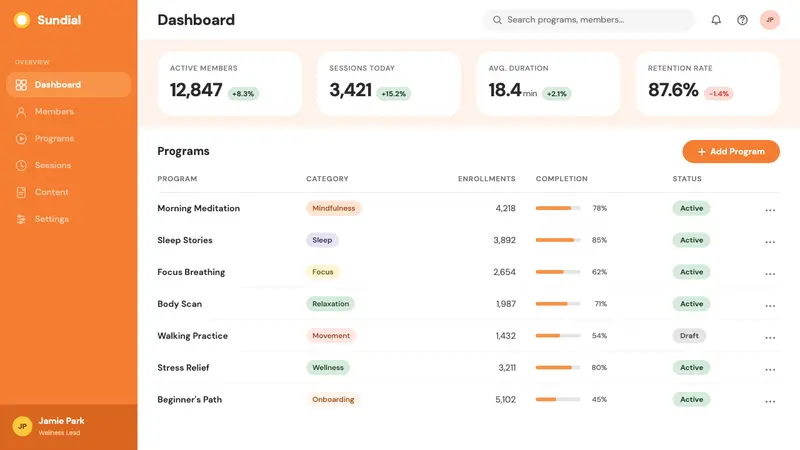Open more options for Stress Relief

770,369
